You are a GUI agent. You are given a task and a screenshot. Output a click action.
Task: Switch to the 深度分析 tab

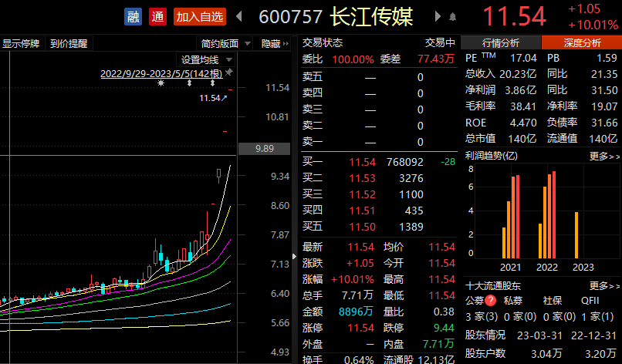(582, 42)
